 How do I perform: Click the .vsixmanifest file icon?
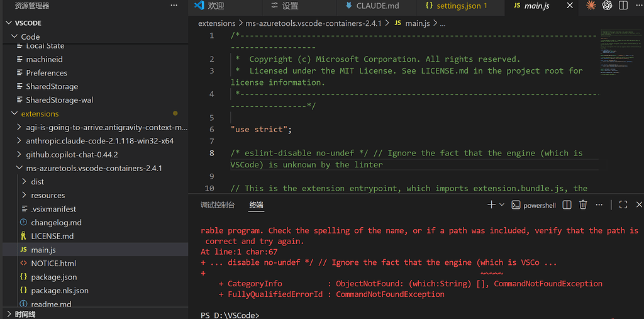(x=25, y=209)
